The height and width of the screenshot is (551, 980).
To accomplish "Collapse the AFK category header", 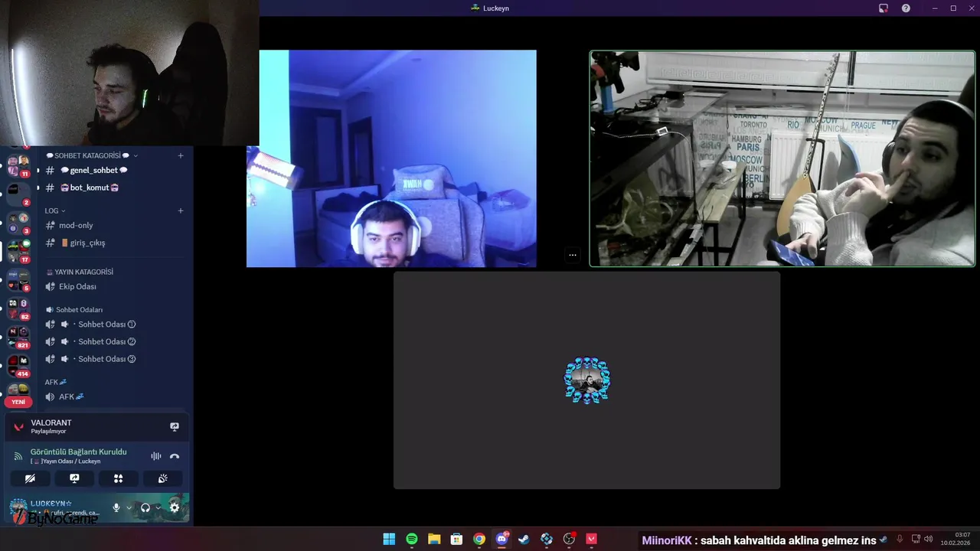I will pos(56,382).
